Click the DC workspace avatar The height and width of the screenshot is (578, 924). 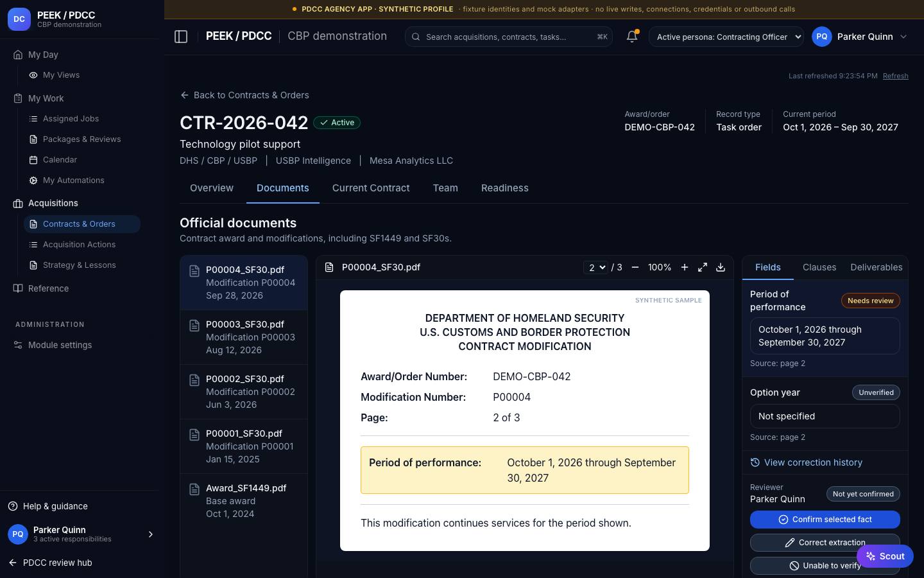pos(19,19)
